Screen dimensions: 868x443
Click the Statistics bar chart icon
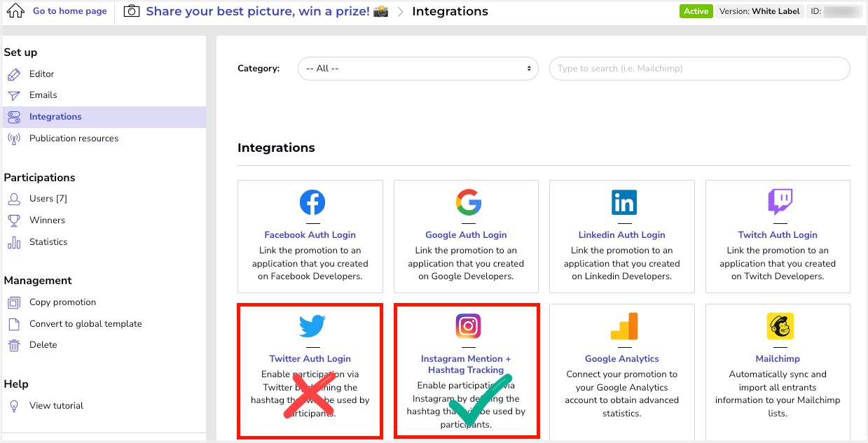tap(14, 242)
